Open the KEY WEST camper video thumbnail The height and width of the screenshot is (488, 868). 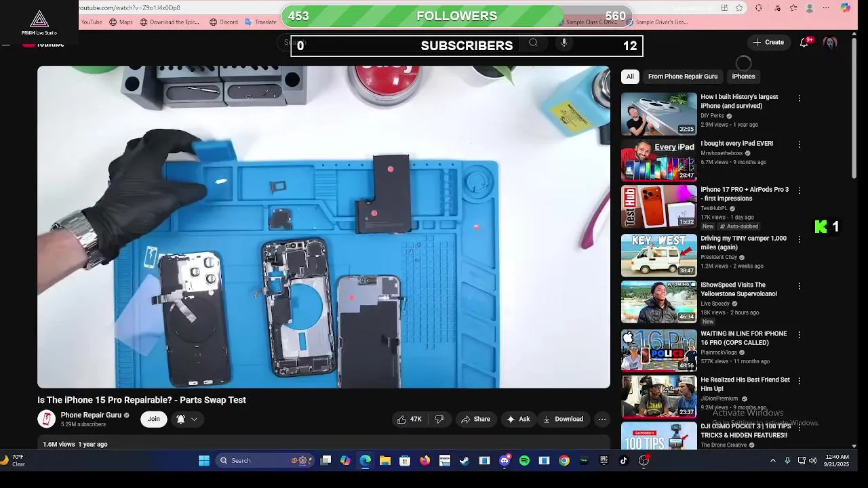(x=659, y=256)
